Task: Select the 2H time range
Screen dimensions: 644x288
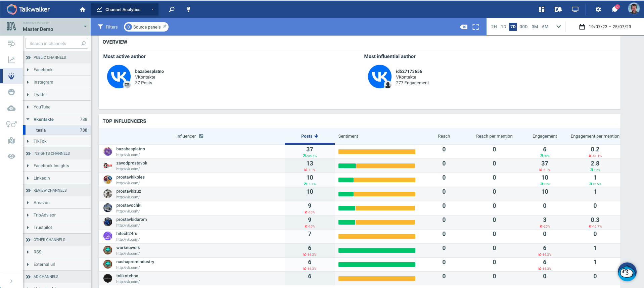Action: [494, 27]
